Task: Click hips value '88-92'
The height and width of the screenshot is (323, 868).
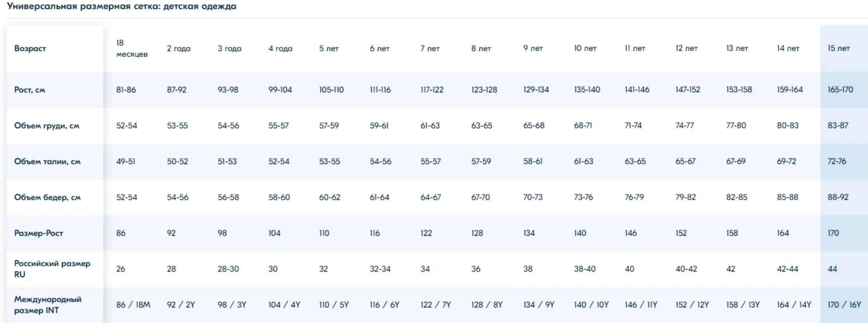Action: (838, 197)
